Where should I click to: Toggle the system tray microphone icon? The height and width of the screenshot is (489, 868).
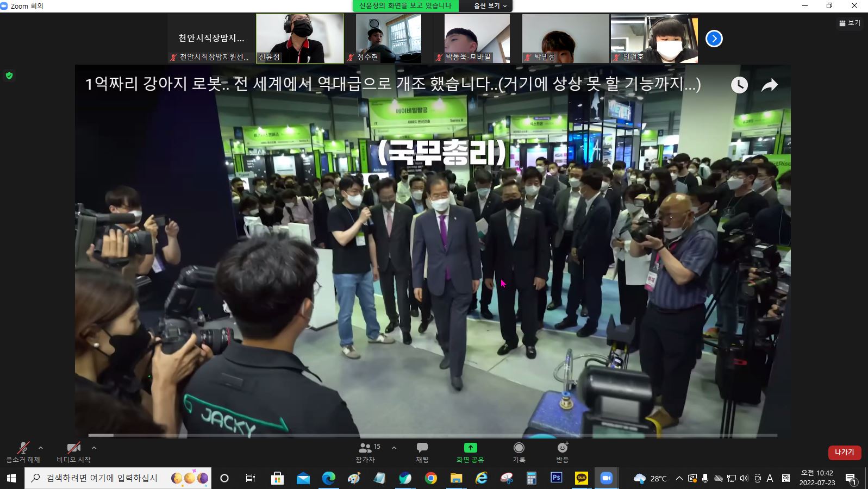pyautogui.click(x=705, y=478)
